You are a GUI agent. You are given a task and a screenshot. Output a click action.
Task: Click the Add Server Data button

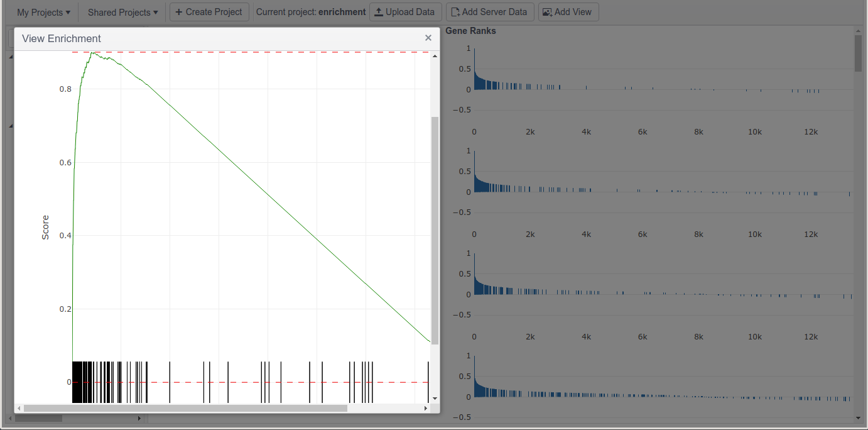tap(490, 11)
